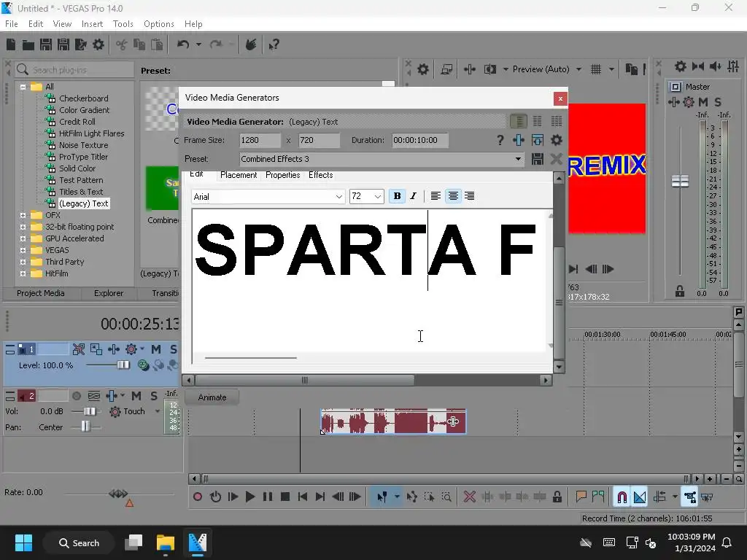Open the font size 72 dropdown
This screenshot has width=747, height=560.
378,197
